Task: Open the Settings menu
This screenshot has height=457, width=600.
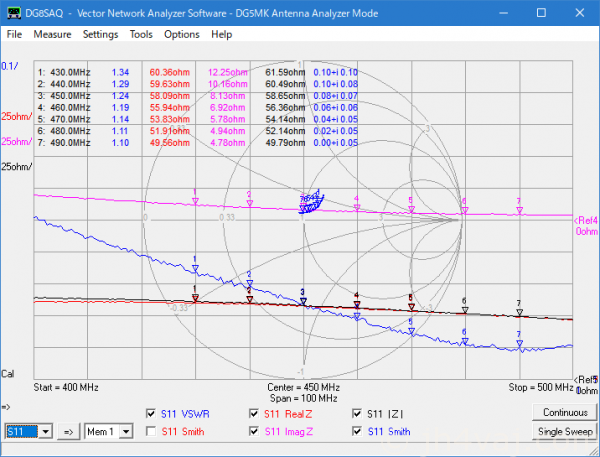Action: point(100,34)
